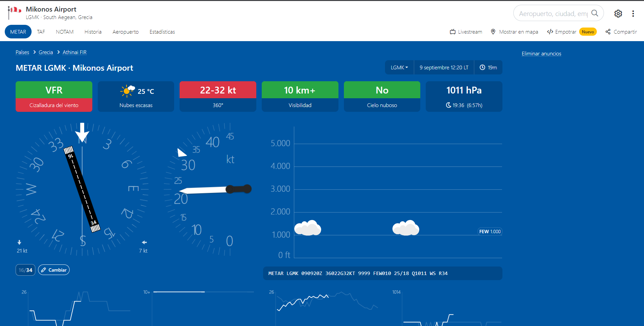
Task: Follow the Países breadcrumb link
Action: tap(22, 52)
